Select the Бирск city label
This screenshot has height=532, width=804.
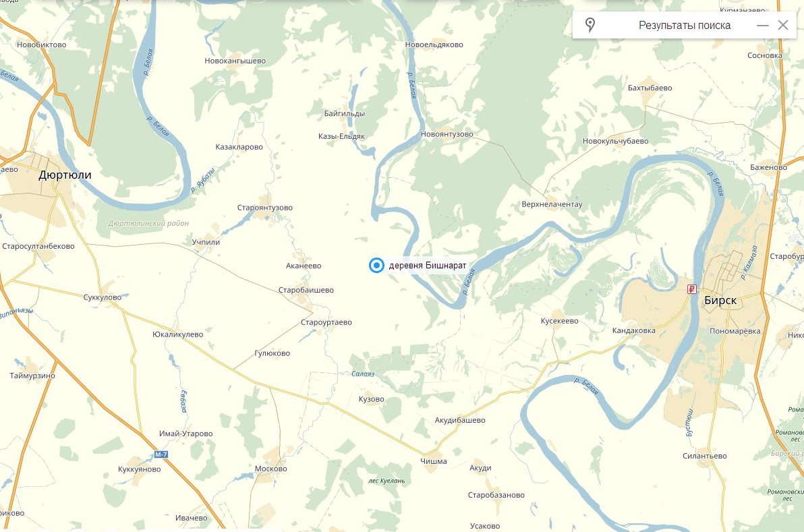pyautogui.click(x=720, y=300)
